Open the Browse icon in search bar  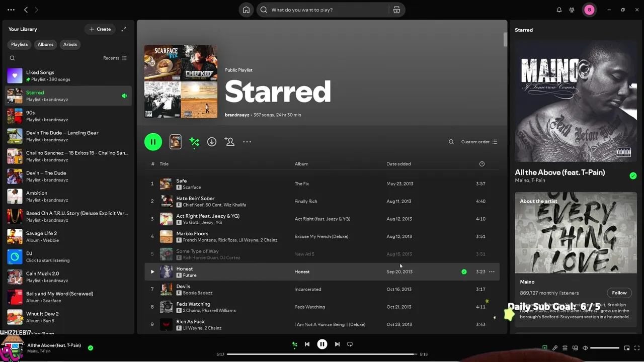pyautogui.click(x=396, y=10)
